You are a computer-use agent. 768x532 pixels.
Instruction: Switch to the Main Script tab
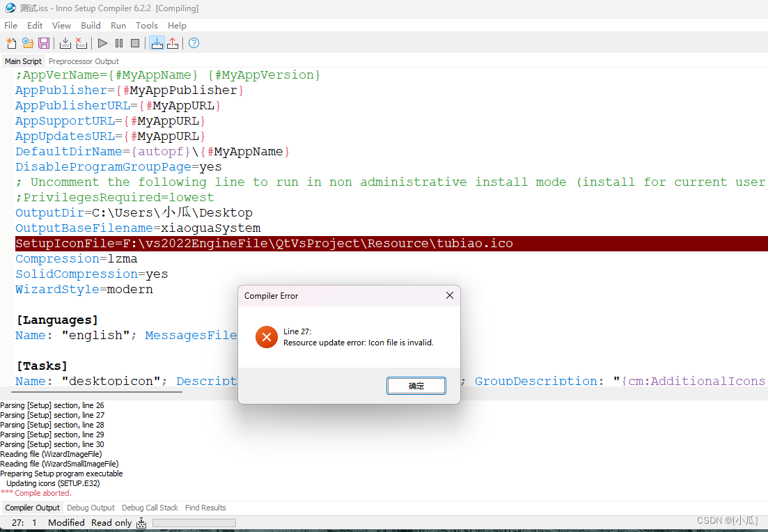23,61
